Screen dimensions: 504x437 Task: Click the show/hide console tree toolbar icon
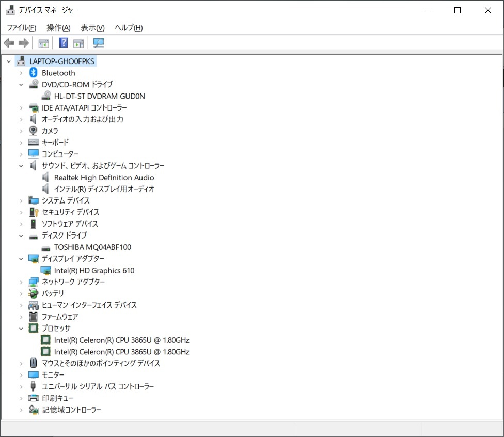[44, 43]
